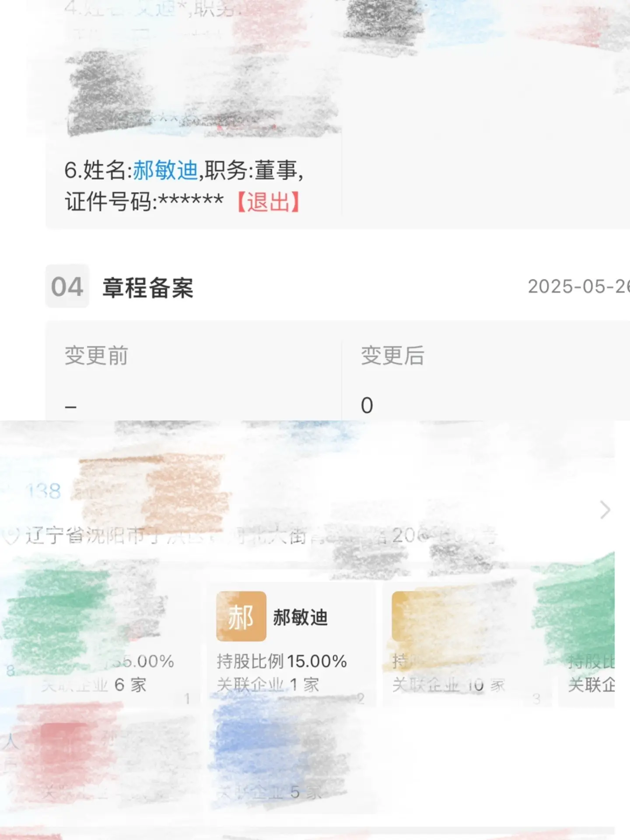Open the 郝敏迪 shareholder card name
Screen dimensions: 630x840
pyautogui.click(x=301, y=617)
